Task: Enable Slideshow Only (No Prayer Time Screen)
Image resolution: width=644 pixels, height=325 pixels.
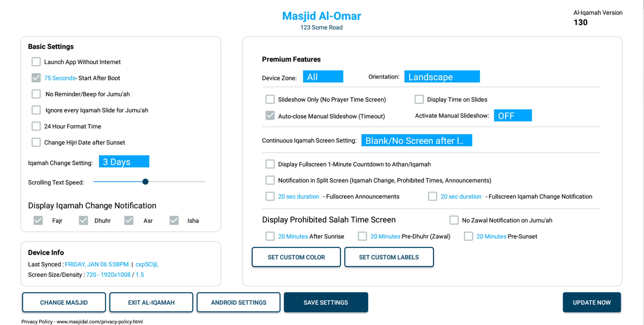Action: tap(270, 99)
